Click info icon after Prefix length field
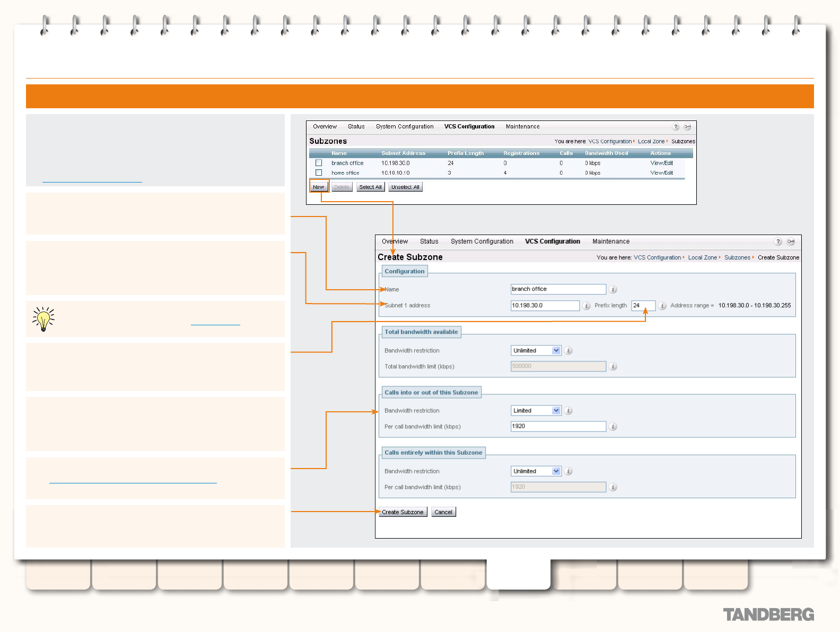The height and width of the screenshot is (632, 840). tap(662, 306)
